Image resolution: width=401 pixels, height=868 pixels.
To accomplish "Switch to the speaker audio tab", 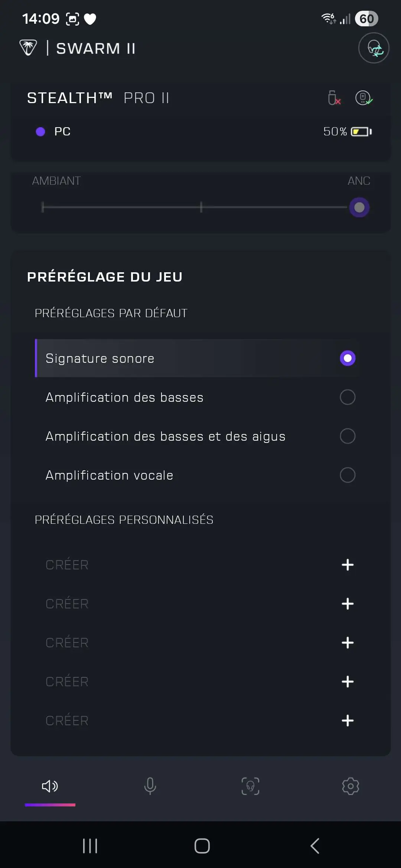I will tap(50, 786).
